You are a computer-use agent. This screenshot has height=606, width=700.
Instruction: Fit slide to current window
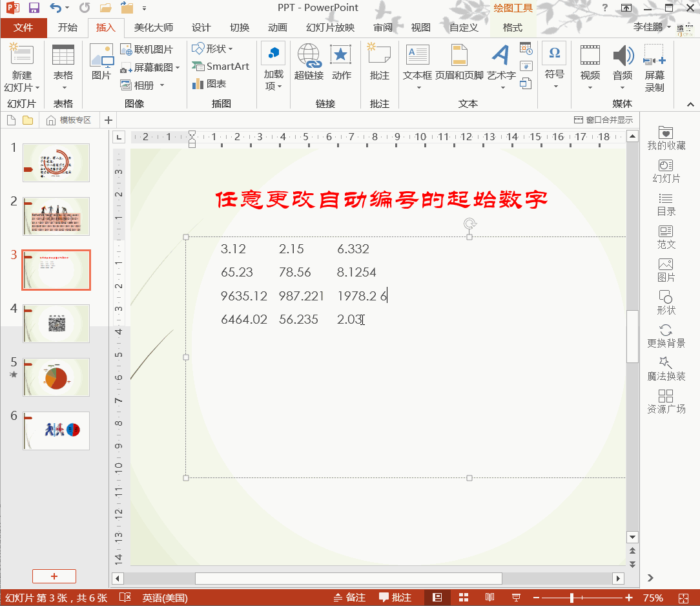pyautogui.click(x=683, y=598)
